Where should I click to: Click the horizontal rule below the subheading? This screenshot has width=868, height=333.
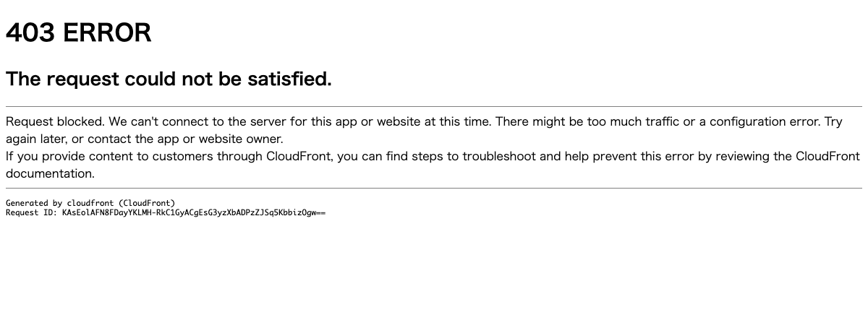(434, 107)
